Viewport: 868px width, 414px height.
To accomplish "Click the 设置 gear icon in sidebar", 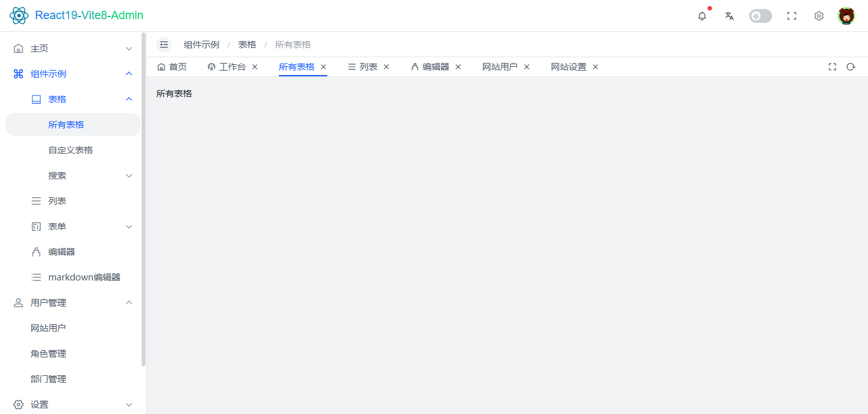I will coord(18,404).
